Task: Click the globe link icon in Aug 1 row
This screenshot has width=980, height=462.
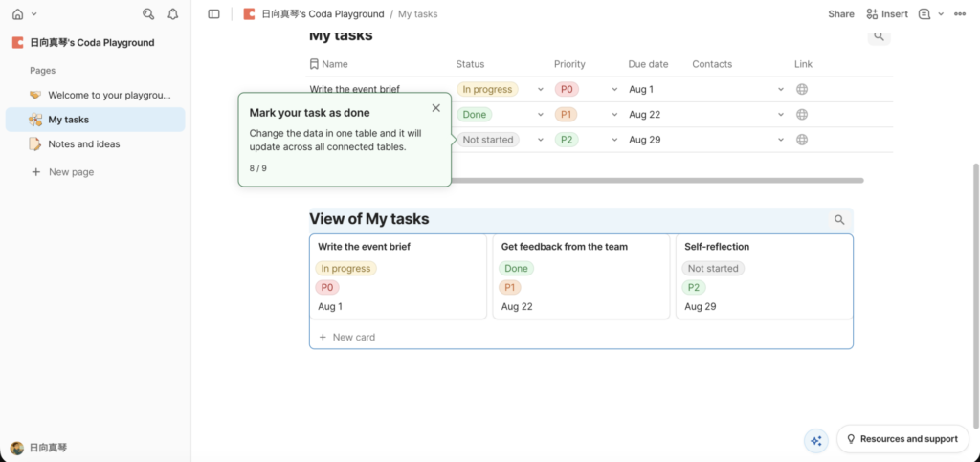Action: point(802,89)
